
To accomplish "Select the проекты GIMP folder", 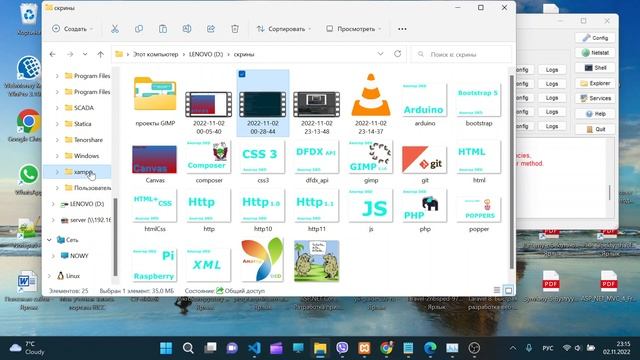I will [155, 101].
